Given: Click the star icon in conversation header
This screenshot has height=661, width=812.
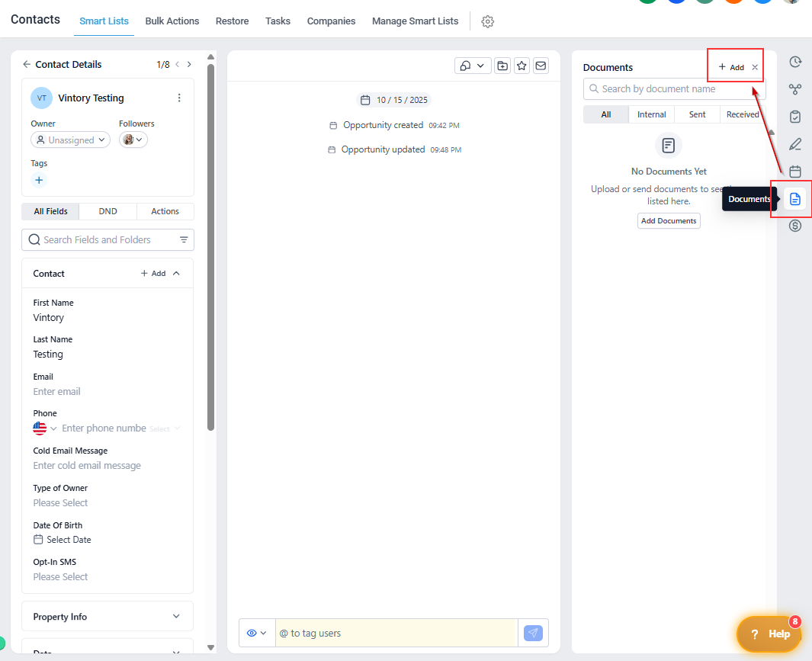Looking at the screenshot, I should [522, 66].
